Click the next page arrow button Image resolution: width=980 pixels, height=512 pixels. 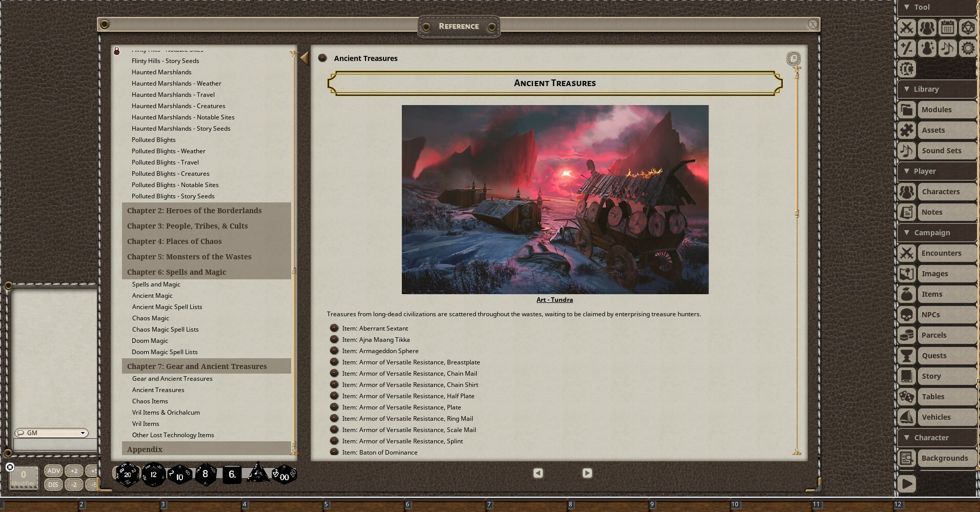587,473
